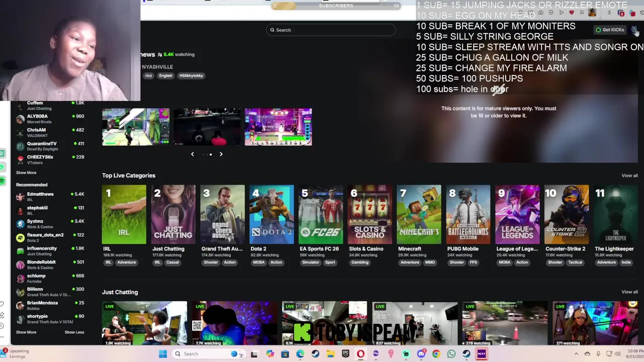The image size is (644, 362).
Task: Open the League of Legends category card
Action: click(x=517, y=215)
